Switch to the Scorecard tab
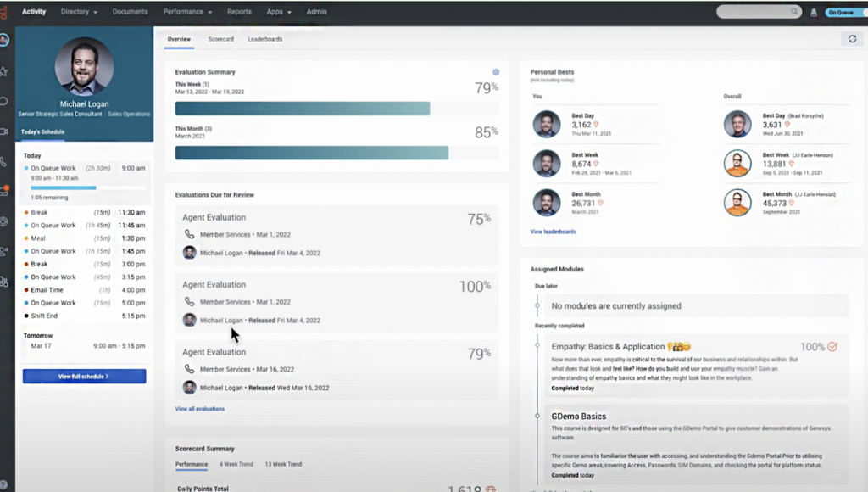868x492 pixels. [222, 39]
